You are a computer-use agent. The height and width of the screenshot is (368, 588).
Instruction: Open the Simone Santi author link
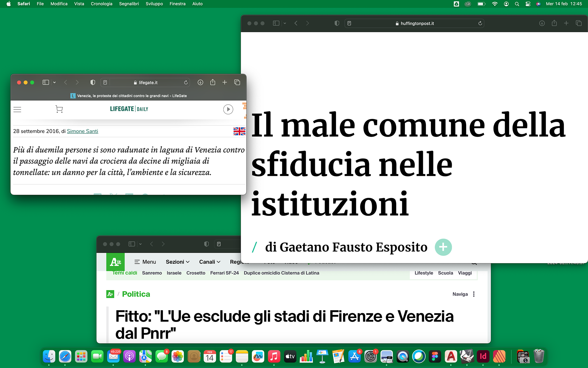pos(82,131)
